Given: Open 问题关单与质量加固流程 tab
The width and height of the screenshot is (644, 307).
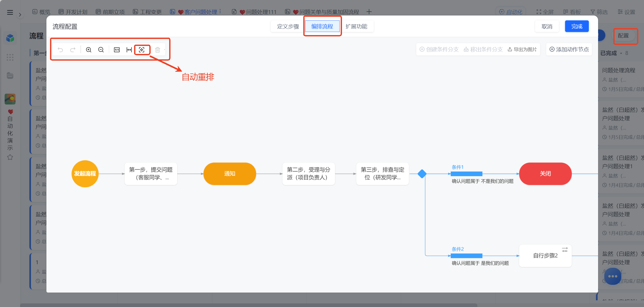Looking at the screenshot, I should 322,12.
